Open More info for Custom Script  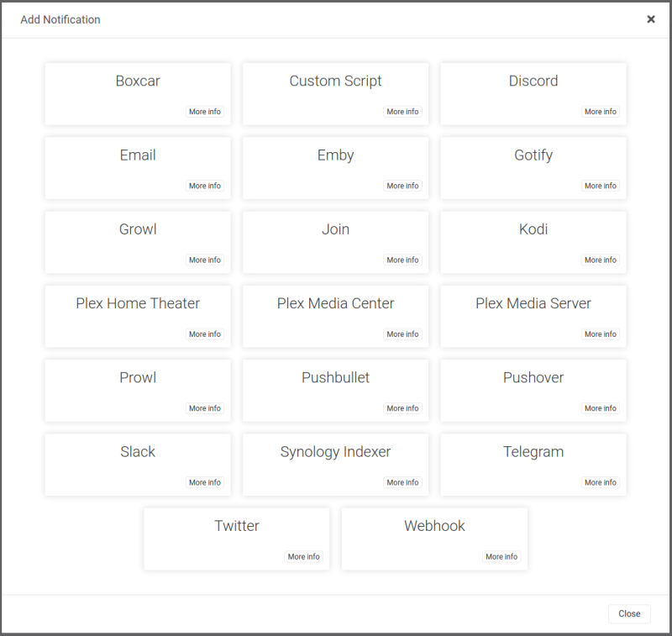click(402, 112)
